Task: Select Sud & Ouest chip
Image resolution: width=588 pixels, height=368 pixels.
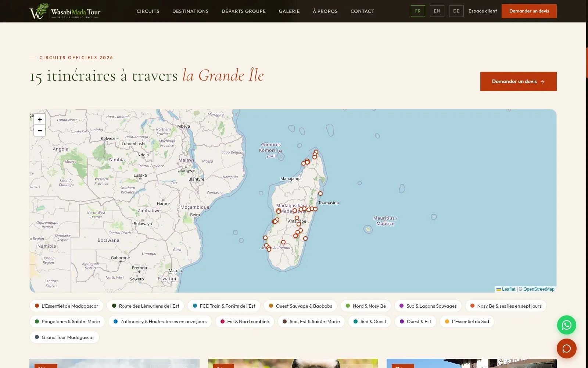Action: (370, 321)
